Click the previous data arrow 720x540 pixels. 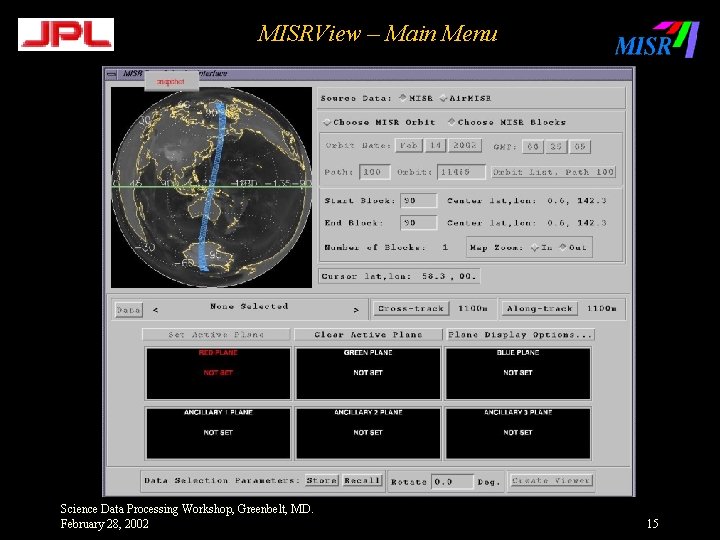[x=155, y=310]
